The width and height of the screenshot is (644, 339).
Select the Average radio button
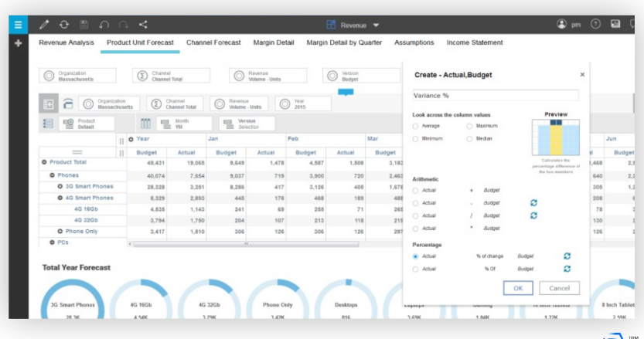[x=416, y=126]
